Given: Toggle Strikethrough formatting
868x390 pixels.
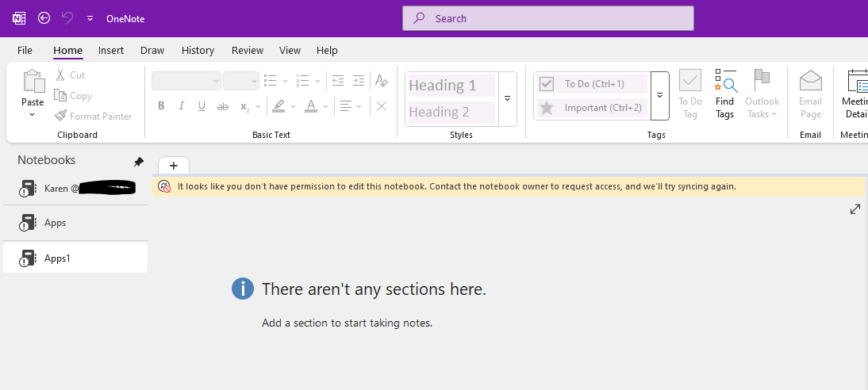Looking at the screenshot, I should coord(222,105).
